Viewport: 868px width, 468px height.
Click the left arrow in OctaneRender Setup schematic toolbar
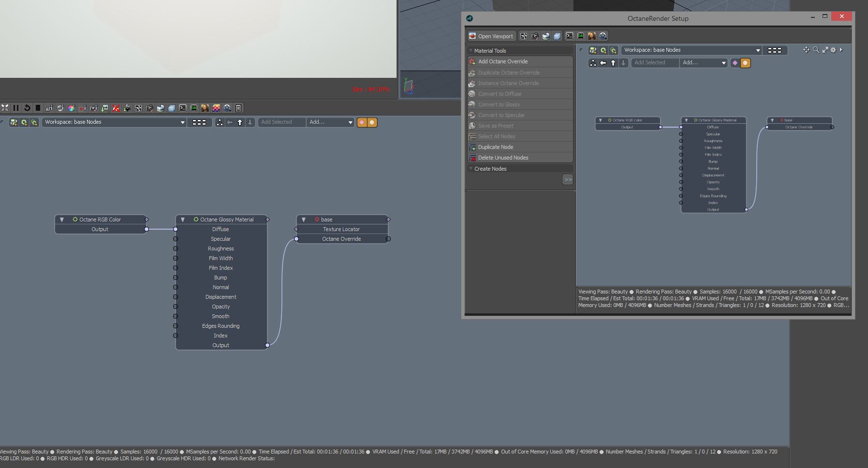coord(603,63)
